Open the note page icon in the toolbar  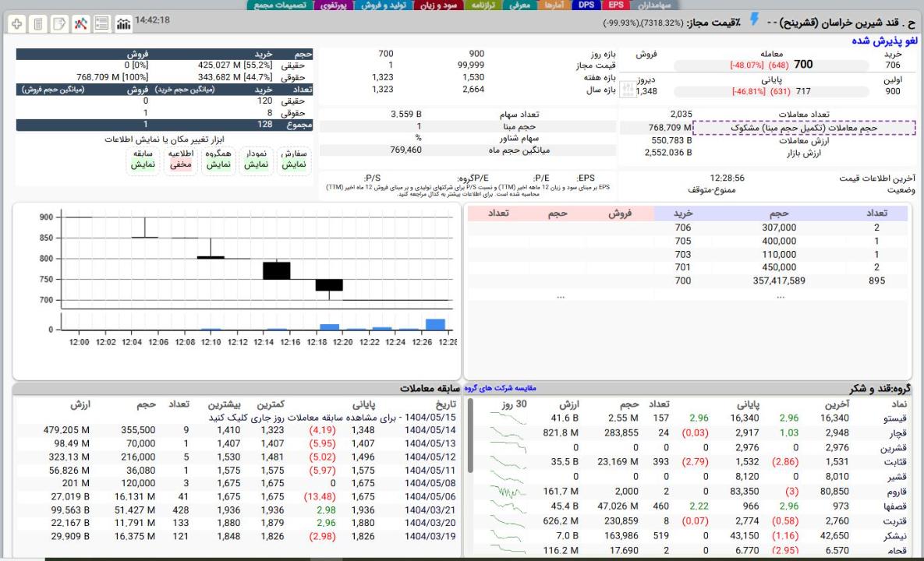click(x=58, y=24)
